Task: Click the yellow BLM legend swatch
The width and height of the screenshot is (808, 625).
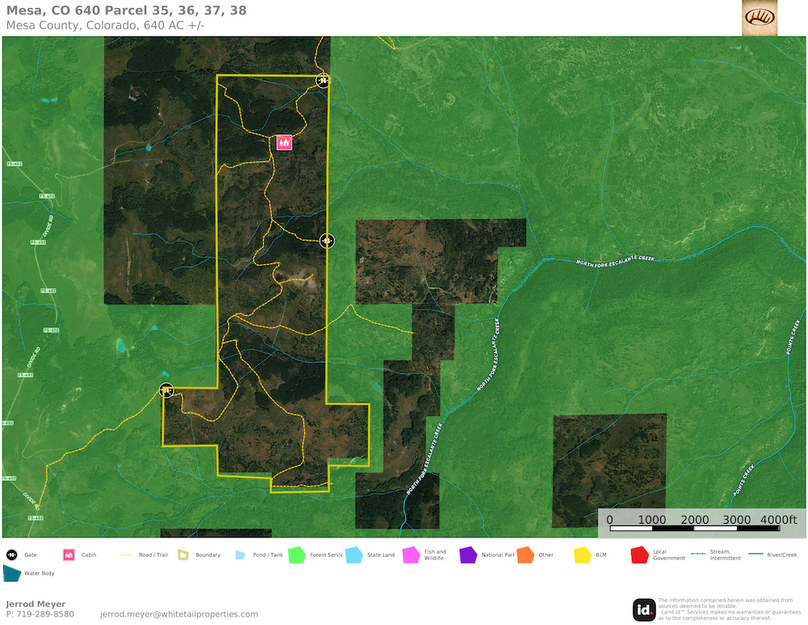Action: click(581, 554)
